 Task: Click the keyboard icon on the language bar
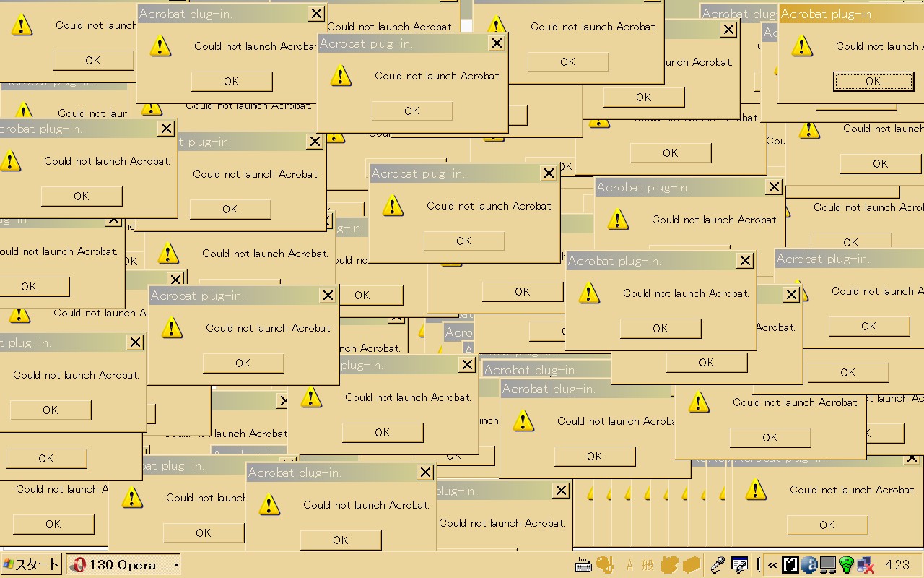coord(583,565)
